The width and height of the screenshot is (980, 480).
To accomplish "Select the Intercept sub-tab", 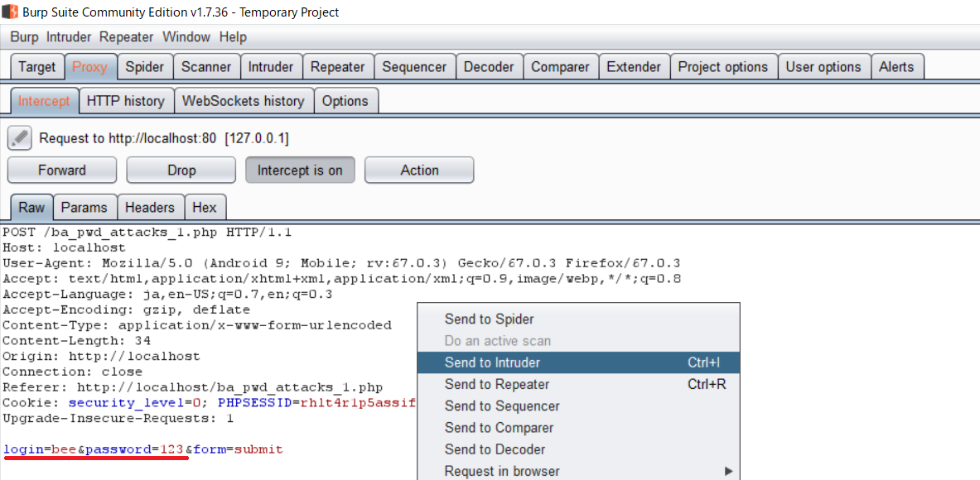I will [45, 100].
